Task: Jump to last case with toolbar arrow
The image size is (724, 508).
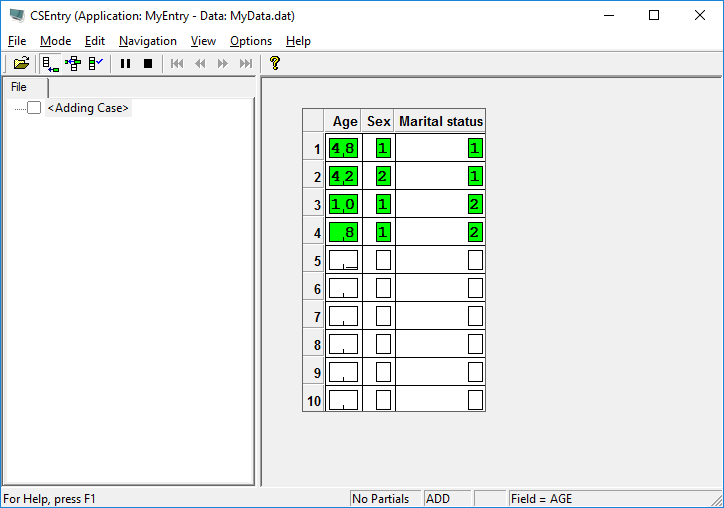Action: (x=245, y=63)
